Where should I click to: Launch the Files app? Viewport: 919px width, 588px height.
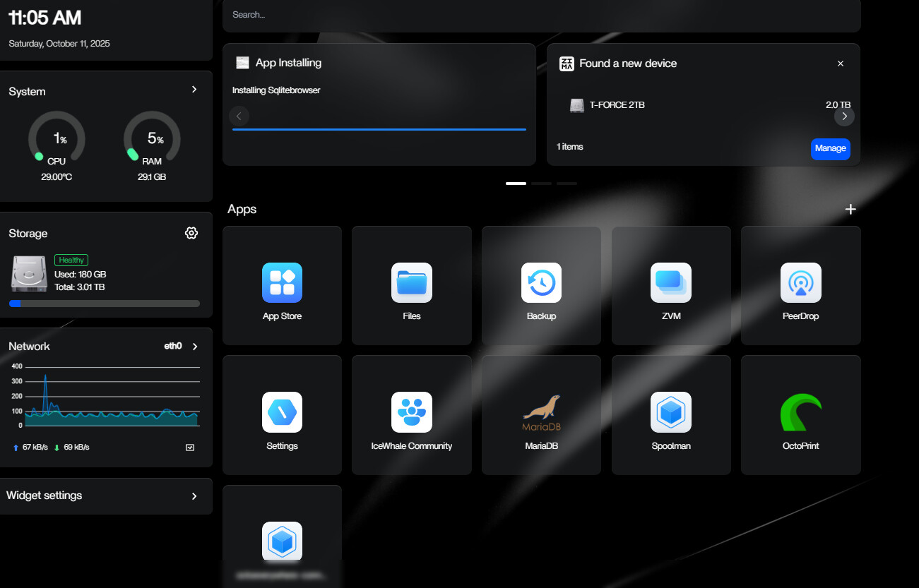[x=411, y=283]
